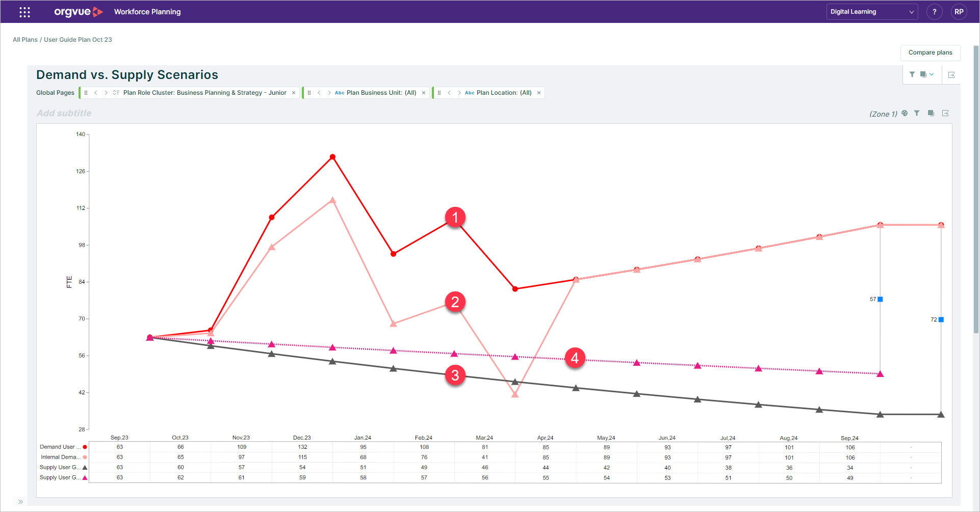Viewport: 980px width, 512px height.
Task: Open the color palette icon in Zone 1
Action: click(x=905, y=113)
